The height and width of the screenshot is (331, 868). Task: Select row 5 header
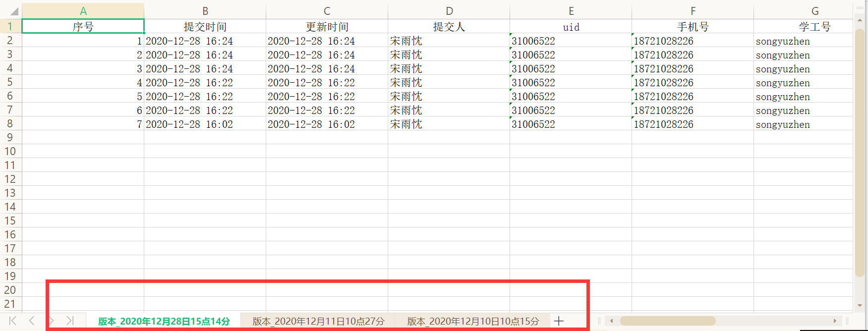[10, 82]
